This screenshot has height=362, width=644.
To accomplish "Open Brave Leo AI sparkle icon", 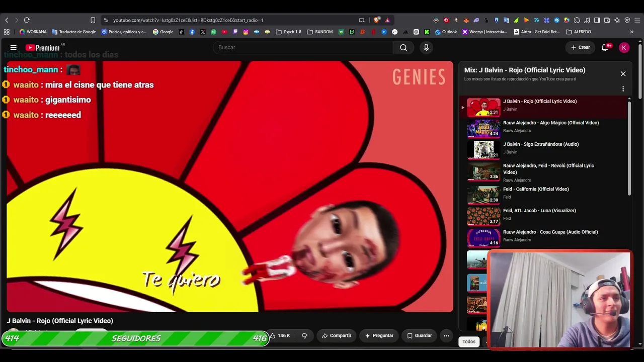I will point(617,20).
